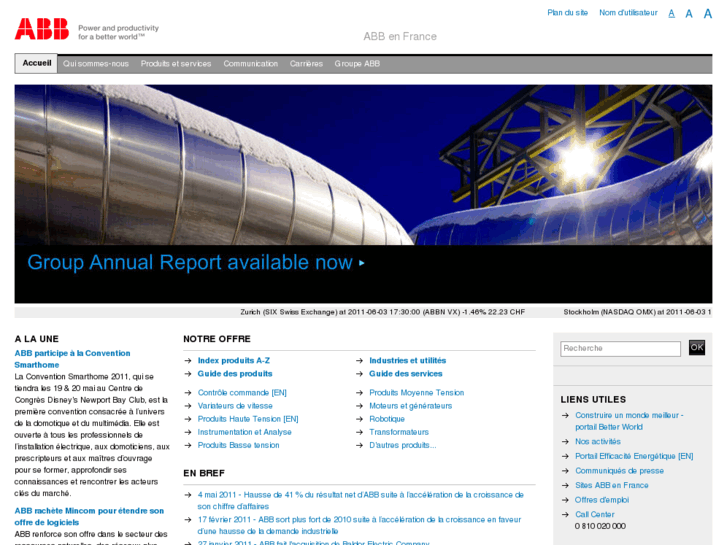Open ABB participe à la Convention Smarthome

[x=72, y=359]
